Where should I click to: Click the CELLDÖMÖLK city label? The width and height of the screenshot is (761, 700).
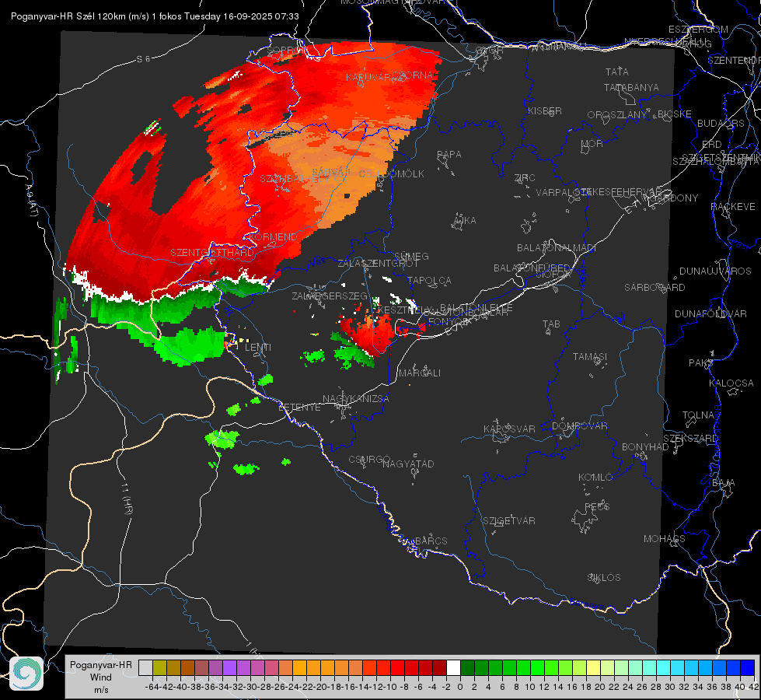[391, 174]
